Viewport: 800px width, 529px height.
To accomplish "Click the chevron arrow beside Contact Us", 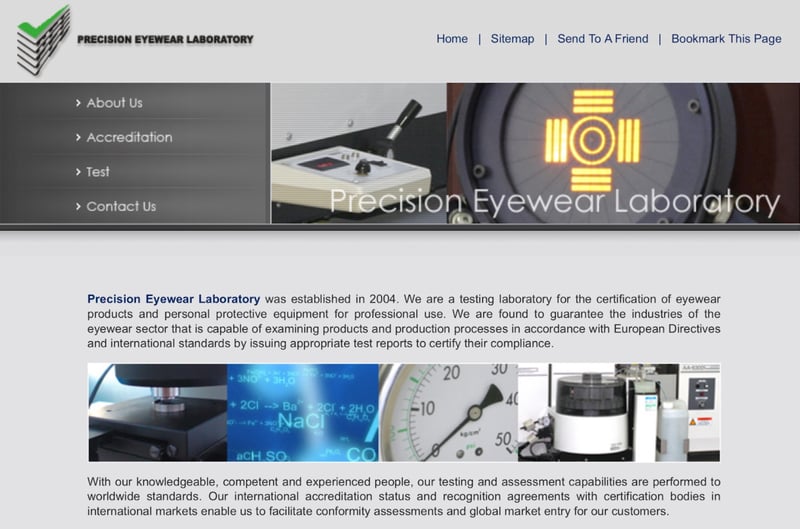I will (78, 207).
